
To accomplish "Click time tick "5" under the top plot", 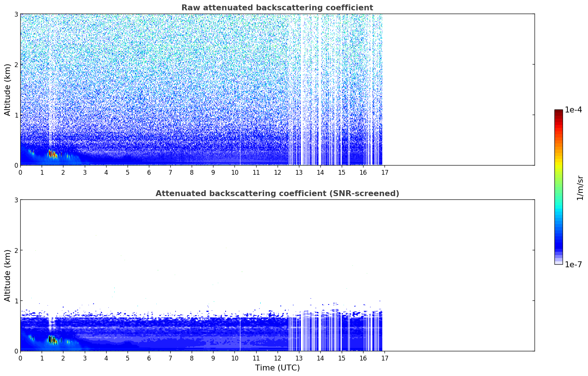I will click(x=128, y=173).
